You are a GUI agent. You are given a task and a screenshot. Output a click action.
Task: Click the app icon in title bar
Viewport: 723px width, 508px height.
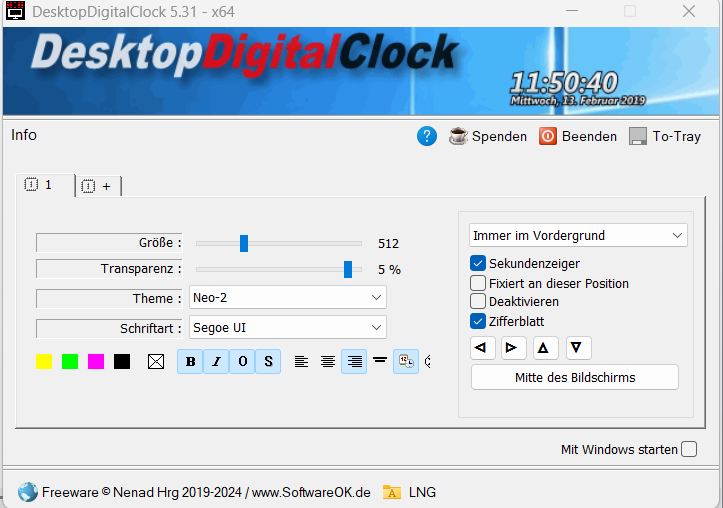(15, 11)
